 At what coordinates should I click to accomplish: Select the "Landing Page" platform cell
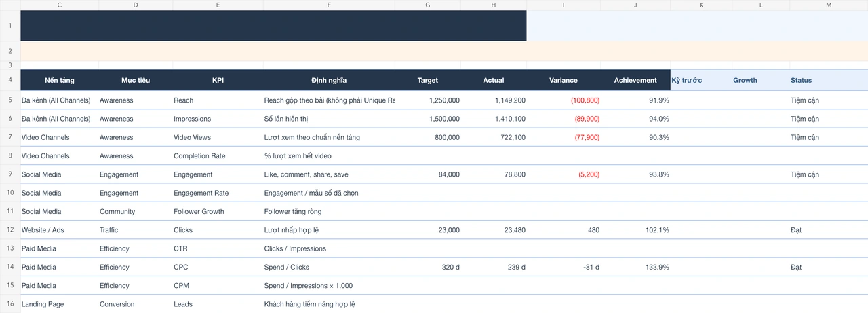click(60, 304)
